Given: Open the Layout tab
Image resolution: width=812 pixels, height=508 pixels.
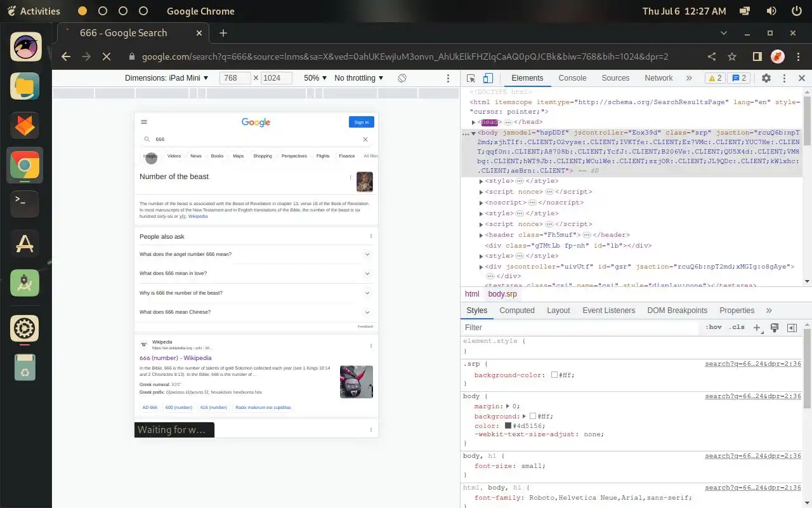Looking at the screenshot, I should 558,311.
